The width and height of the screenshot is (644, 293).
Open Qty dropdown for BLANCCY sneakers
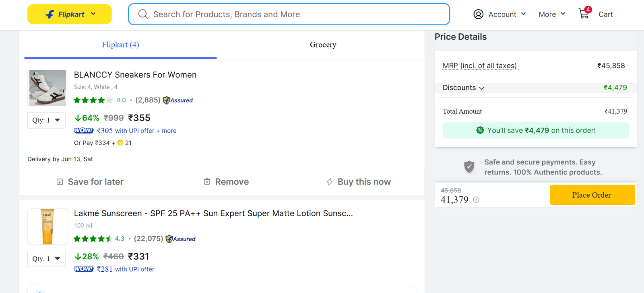point(46,120)
